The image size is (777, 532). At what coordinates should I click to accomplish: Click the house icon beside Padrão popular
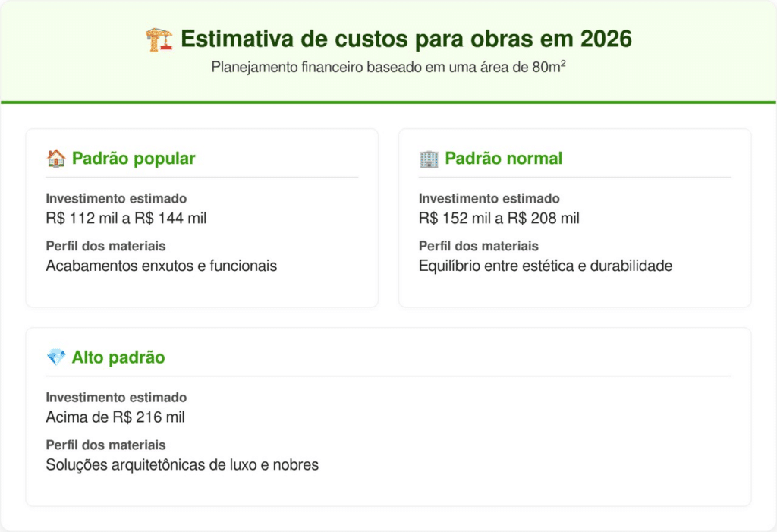(55, 159)
